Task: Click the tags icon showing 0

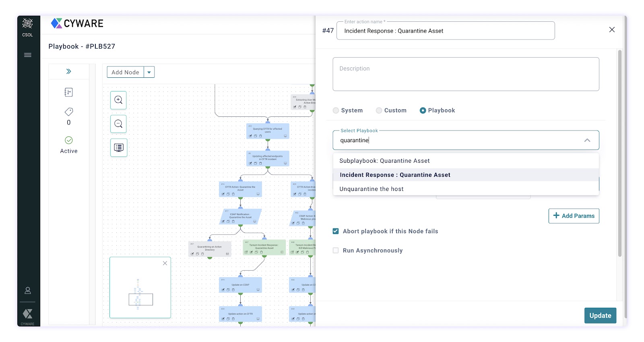Action: click(x=69, y=112)
